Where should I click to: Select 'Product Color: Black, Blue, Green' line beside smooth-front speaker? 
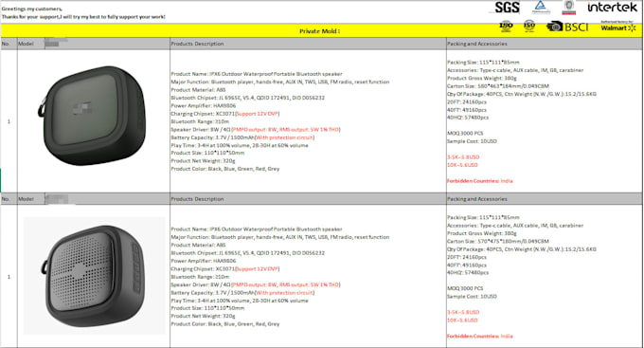coord(225,169)
